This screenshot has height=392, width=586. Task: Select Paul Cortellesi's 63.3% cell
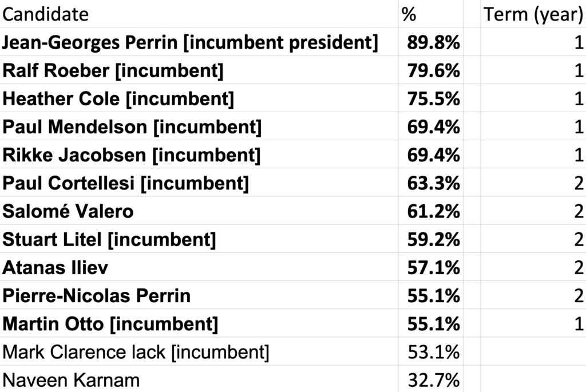(431, 183)
